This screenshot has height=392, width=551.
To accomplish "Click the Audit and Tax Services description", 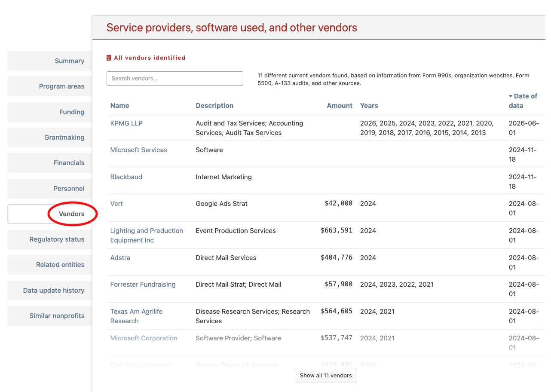I will tap(249, 128).
